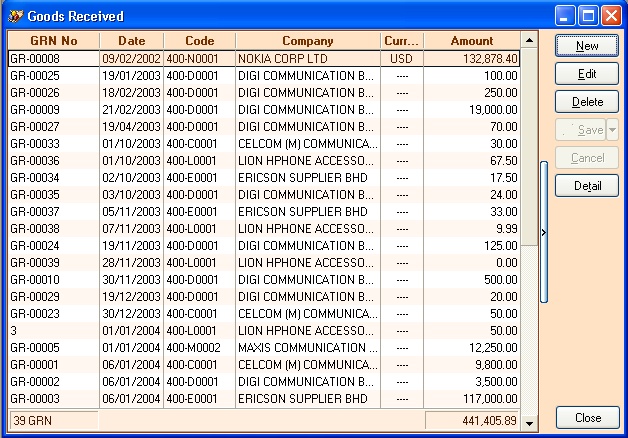Click the date 28/11/2003
Screen dimensions: 628x438
131,263
